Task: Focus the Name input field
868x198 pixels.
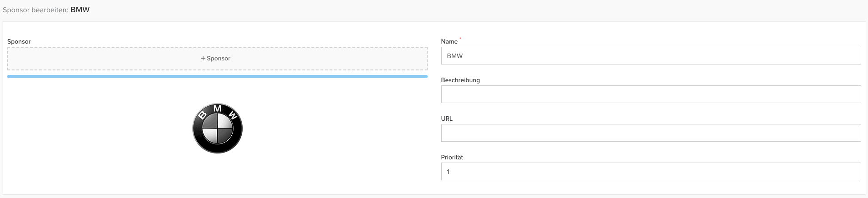Action: [x=651, y=56]
